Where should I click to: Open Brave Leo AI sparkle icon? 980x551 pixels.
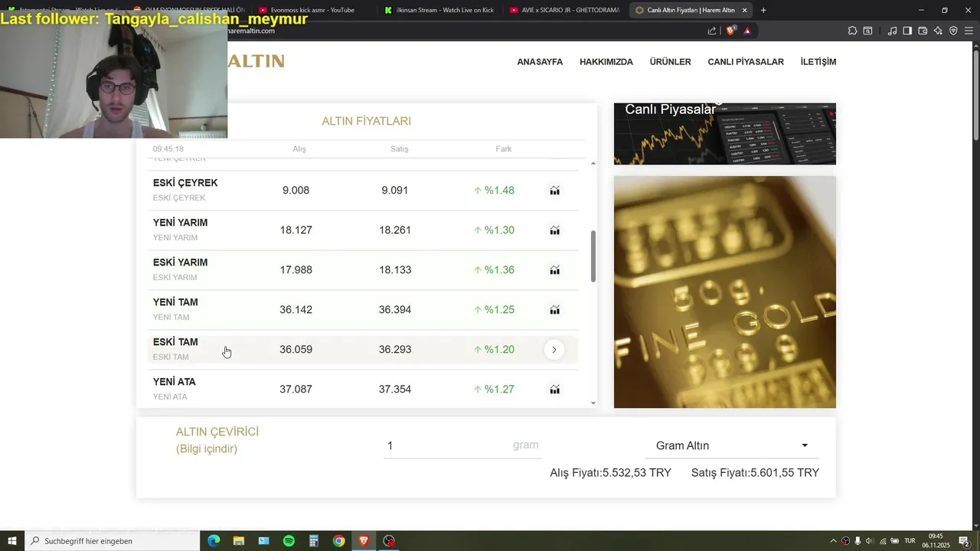(938, 31)
